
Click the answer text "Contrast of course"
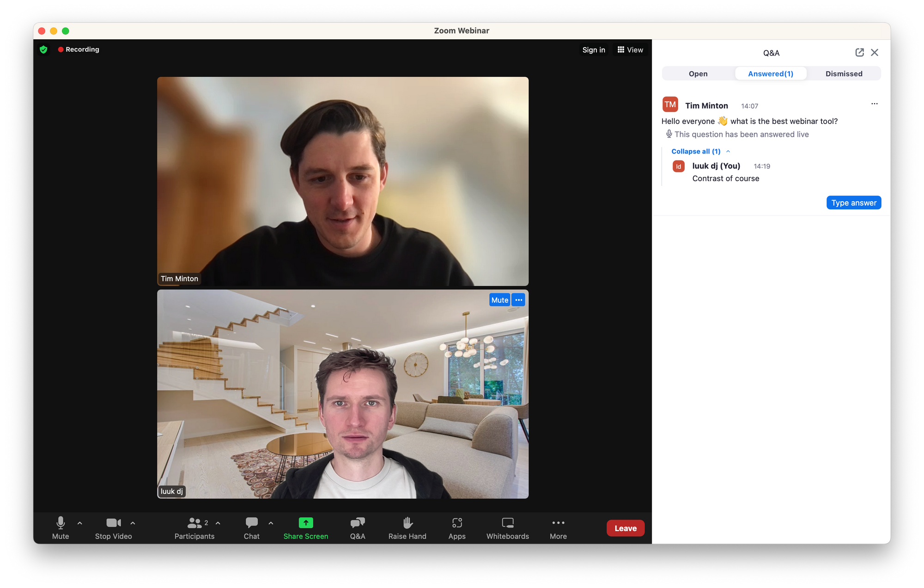726,178
